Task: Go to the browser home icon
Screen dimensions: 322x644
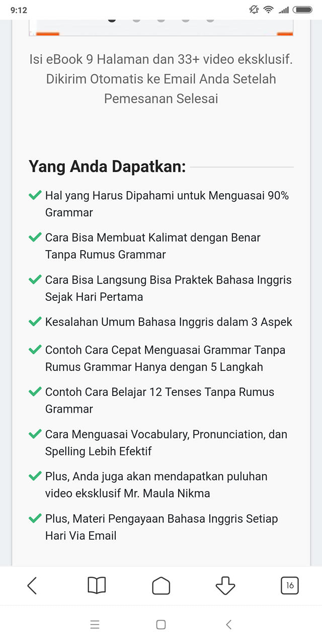Action: click(x=161, y=586)
